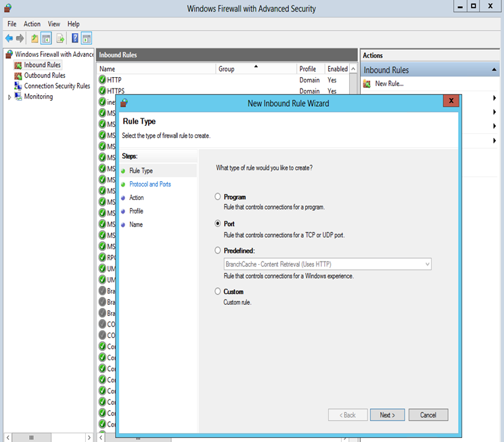
Task: Click the Cancel button
Action: pos(428,415)
